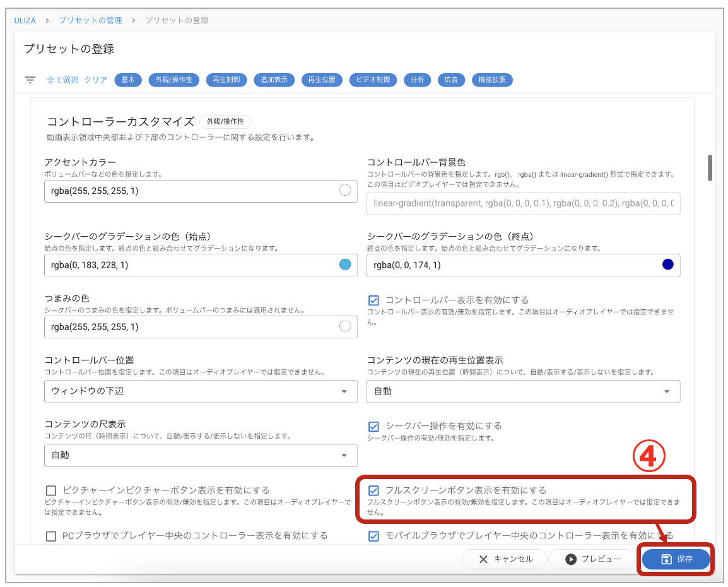Image resolution: width=728 pixels, height=587 pixels.
Task: Click the X icon on キャンセル button
Action: 483,559
